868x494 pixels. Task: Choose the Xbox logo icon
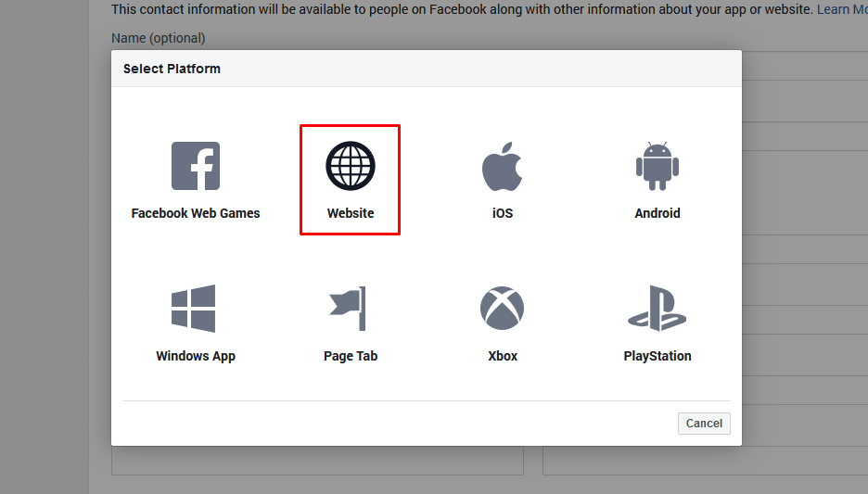pos(502,309)
